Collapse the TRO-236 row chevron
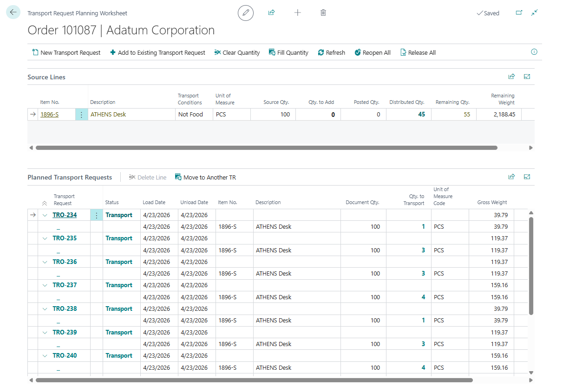 (x=45, y=262)
